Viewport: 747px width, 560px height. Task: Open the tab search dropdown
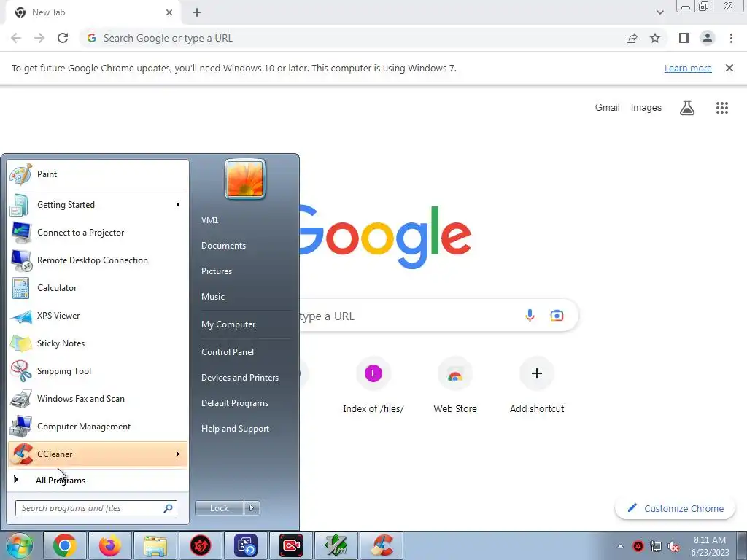(659, 12)
